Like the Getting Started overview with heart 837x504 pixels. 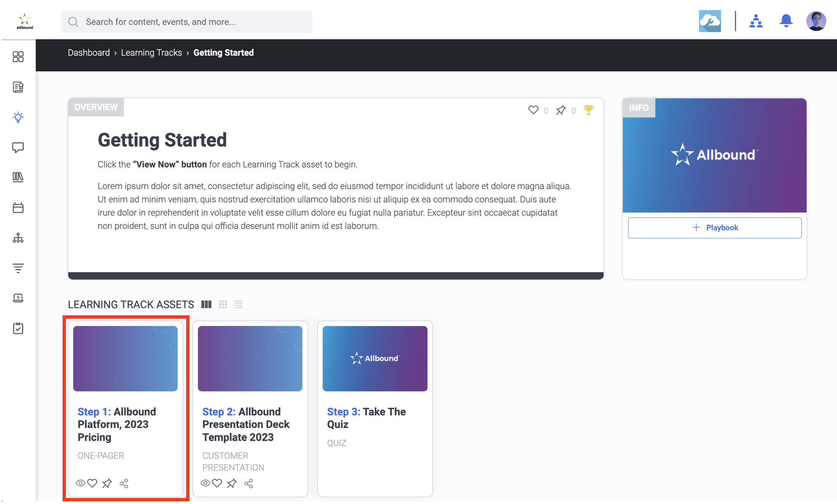(533, 110)
